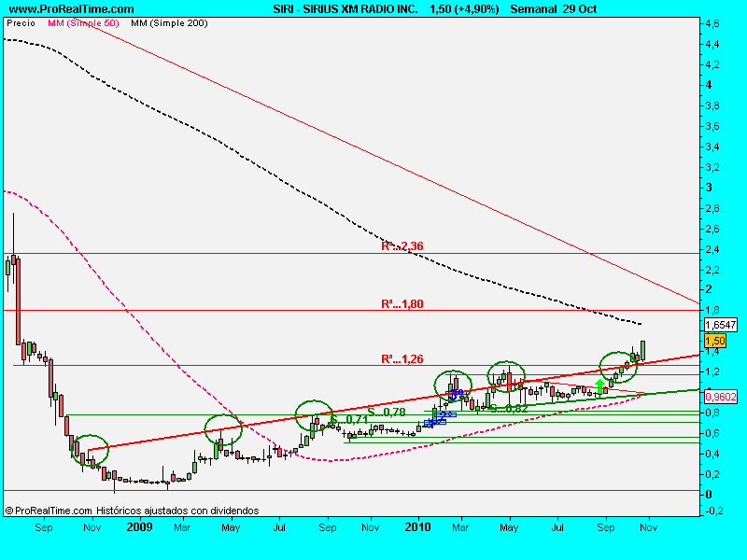
Task: Click the 1,2 price axis label
Action: coord(712,371)
